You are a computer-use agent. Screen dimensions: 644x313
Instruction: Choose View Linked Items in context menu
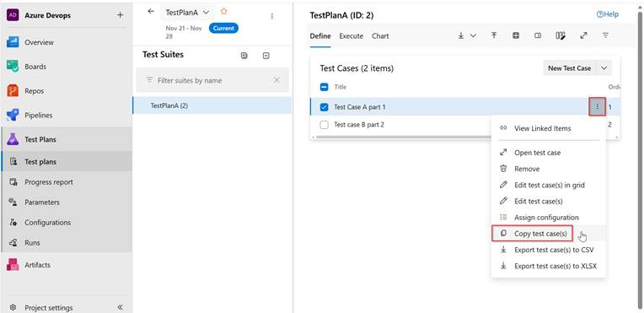(x=548, y=128)
